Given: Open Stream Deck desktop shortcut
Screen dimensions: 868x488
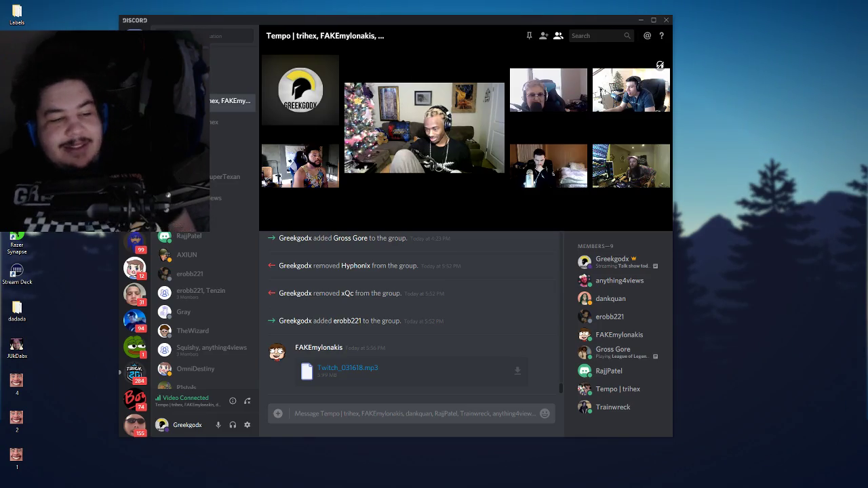Looking at the screenshot, I should point(17,274).
